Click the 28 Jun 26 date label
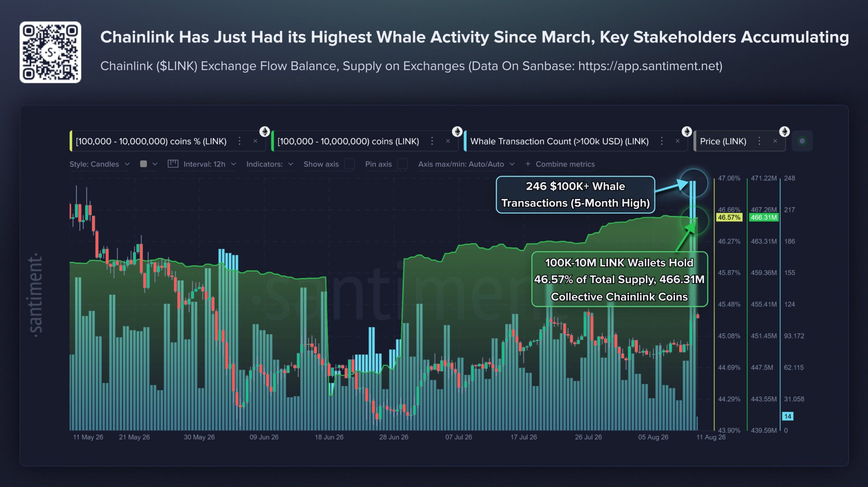 pos(394,437)
